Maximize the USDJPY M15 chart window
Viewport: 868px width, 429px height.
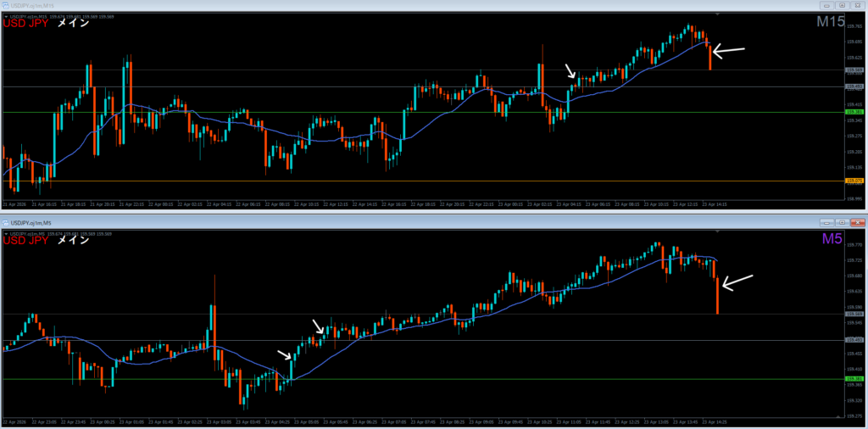point(843,5)
